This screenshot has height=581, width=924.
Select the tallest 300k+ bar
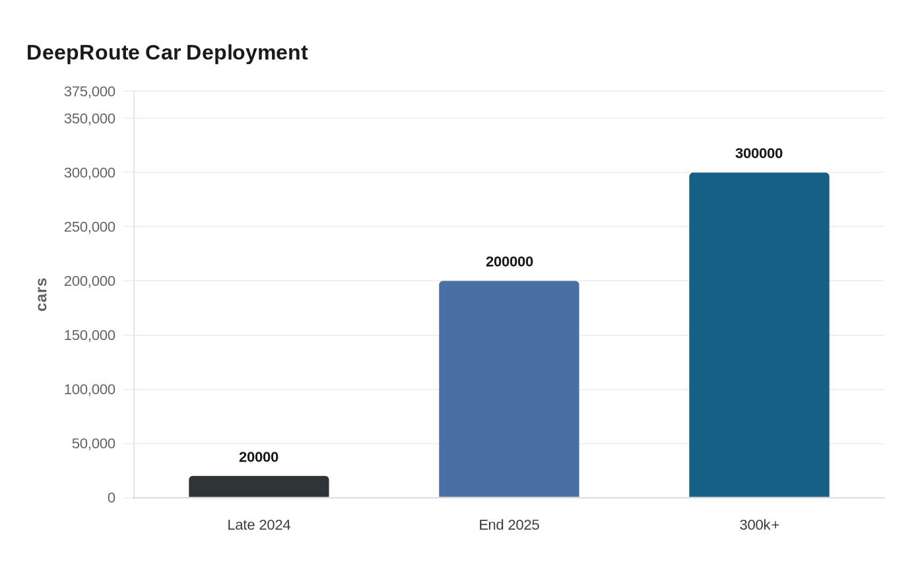click(759, 335)
